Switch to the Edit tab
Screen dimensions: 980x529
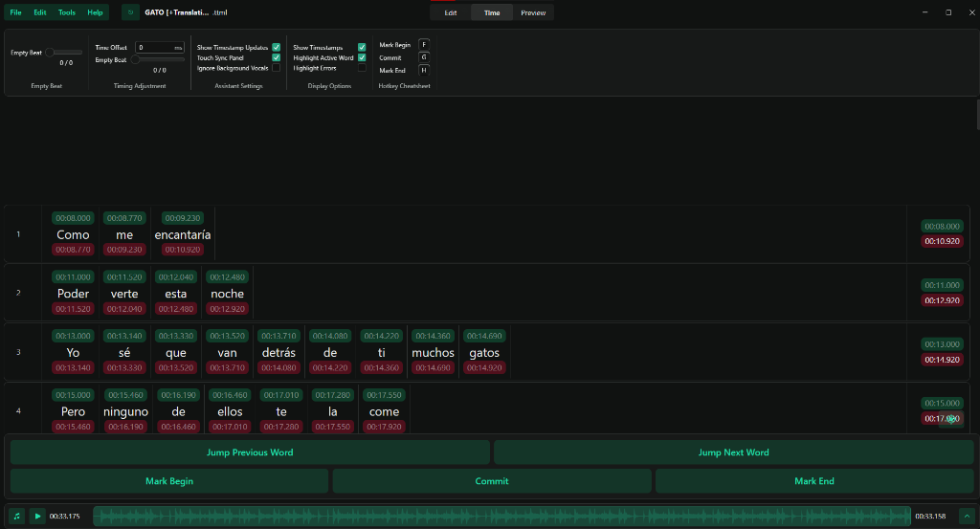click(451, 12)
